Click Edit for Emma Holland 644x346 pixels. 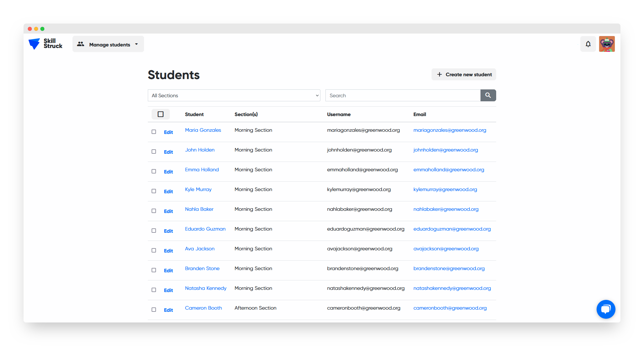click(x=168, y=172)
